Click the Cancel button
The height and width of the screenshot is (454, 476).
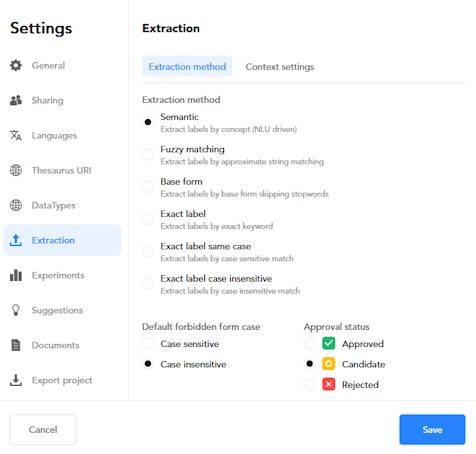43,429
